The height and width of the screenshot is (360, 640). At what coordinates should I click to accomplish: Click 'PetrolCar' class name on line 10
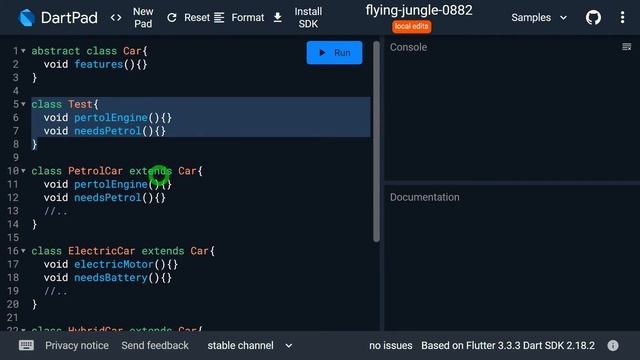(x=95, y=171)
